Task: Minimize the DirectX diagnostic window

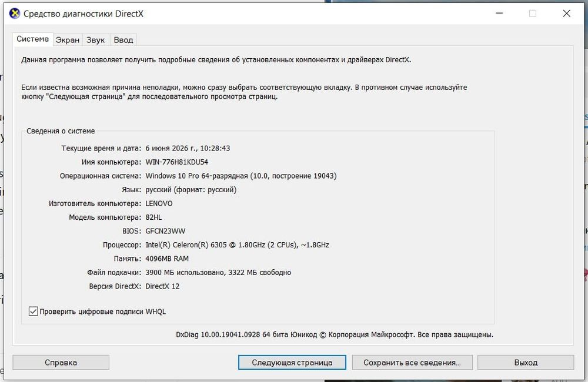Action: point(499,14)
